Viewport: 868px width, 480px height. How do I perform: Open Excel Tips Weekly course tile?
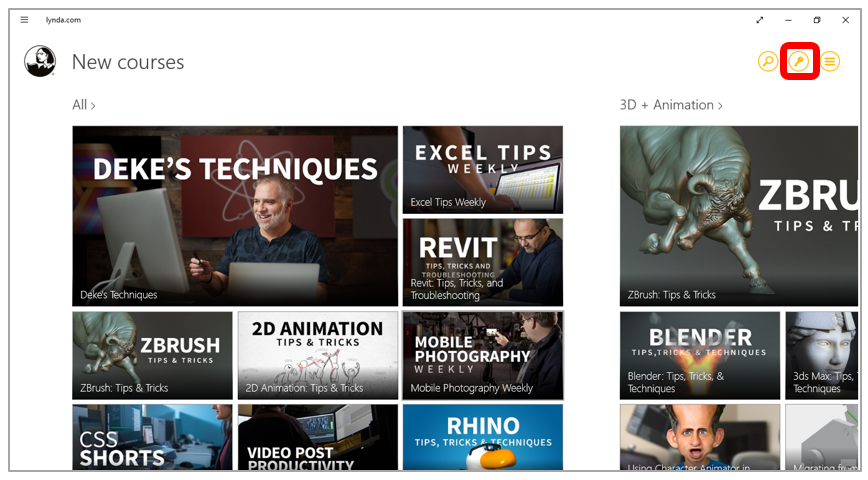pos(483,169)
